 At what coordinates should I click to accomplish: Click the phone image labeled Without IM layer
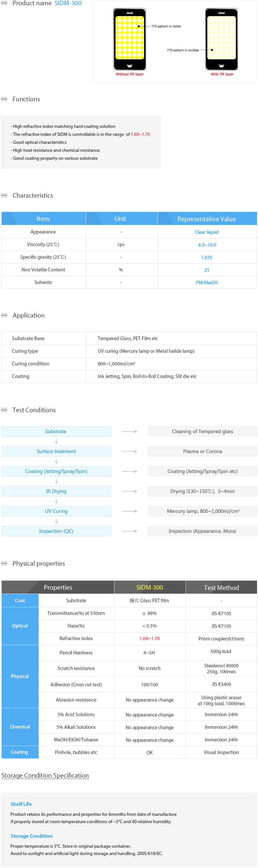pos(130,39)
